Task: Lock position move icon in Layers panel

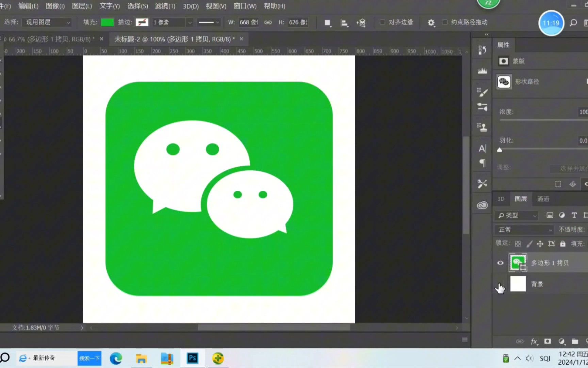Action: (540, 244)
